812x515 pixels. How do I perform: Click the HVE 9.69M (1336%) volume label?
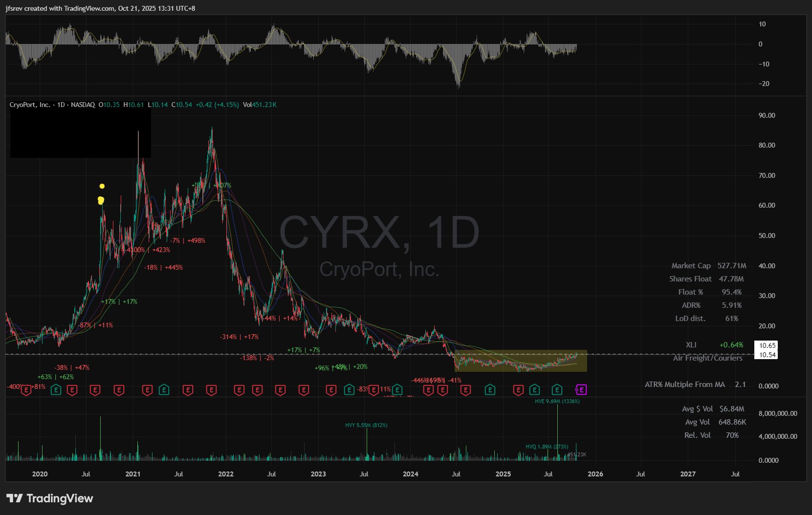coord(557,401)
